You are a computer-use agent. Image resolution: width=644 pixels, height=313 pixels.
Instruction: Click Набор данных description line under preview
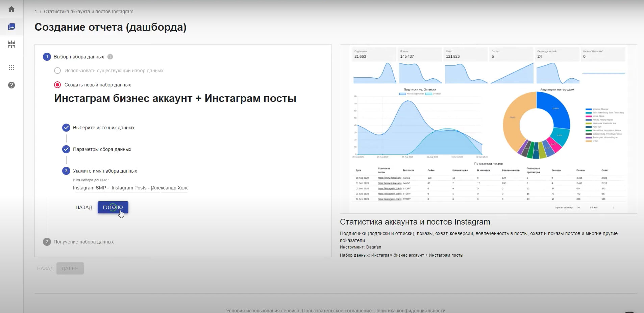click(x=401, y=255)
